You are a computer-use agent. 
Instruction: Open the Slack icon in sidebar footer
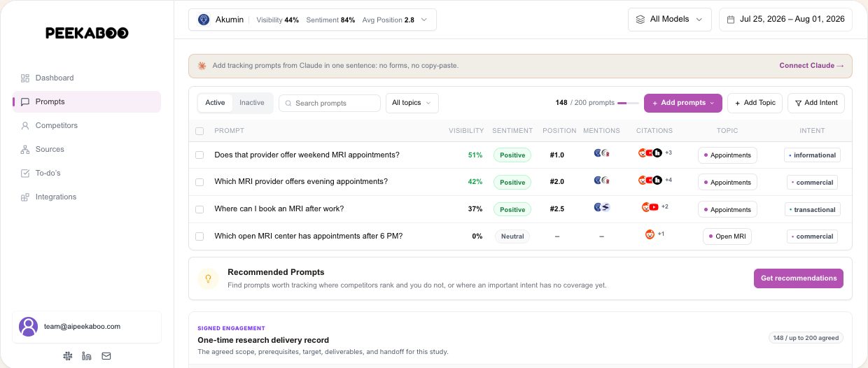point(67,356)
